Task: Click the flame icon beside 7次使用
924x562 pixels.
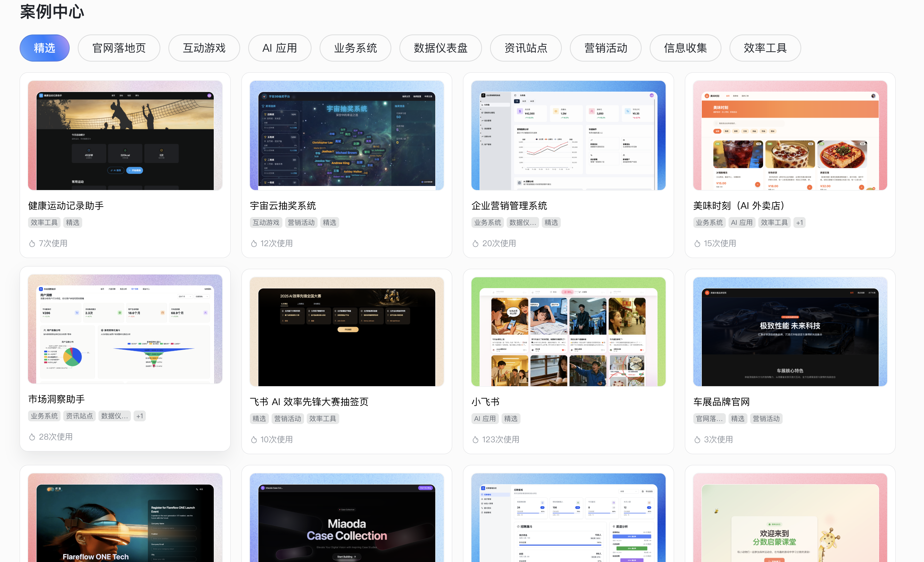Action: (x=32, y=244)
